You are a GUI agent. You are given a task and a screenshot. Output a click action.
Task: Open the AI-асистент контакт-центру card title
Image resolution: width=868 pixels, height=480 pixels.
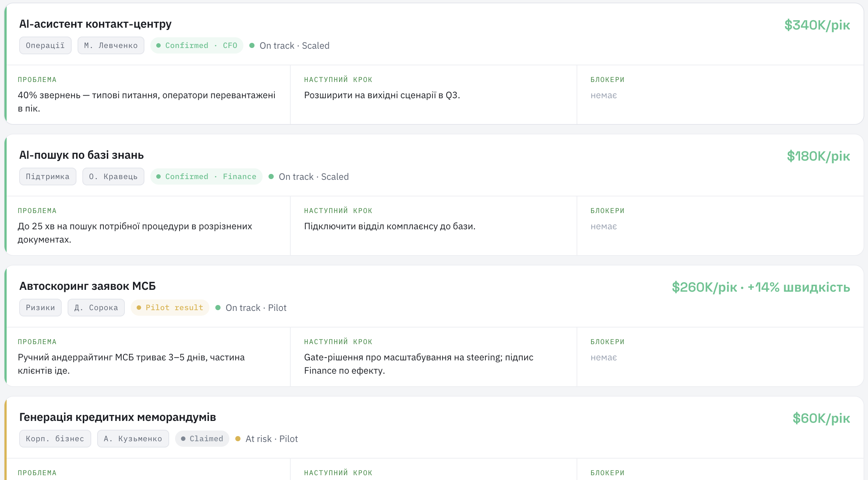pyautogui.click(x=95, y=24)
